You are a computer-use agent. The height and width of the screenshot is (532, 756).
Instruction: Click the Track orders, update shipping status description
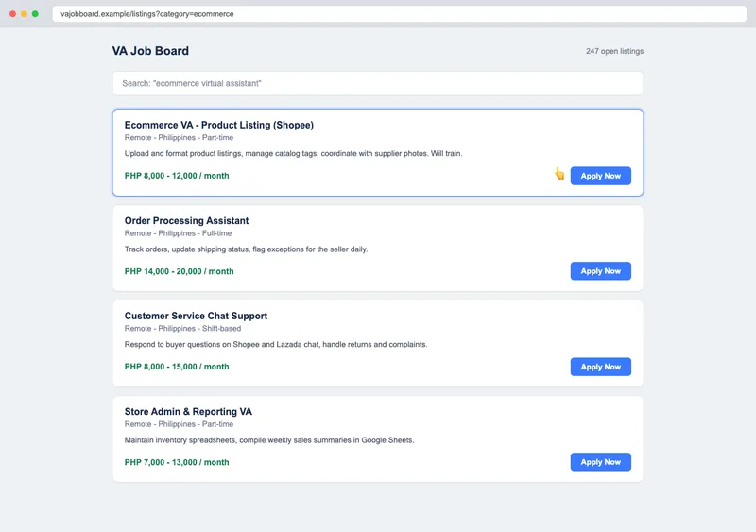pyautogui.click(x=246, y=249)
